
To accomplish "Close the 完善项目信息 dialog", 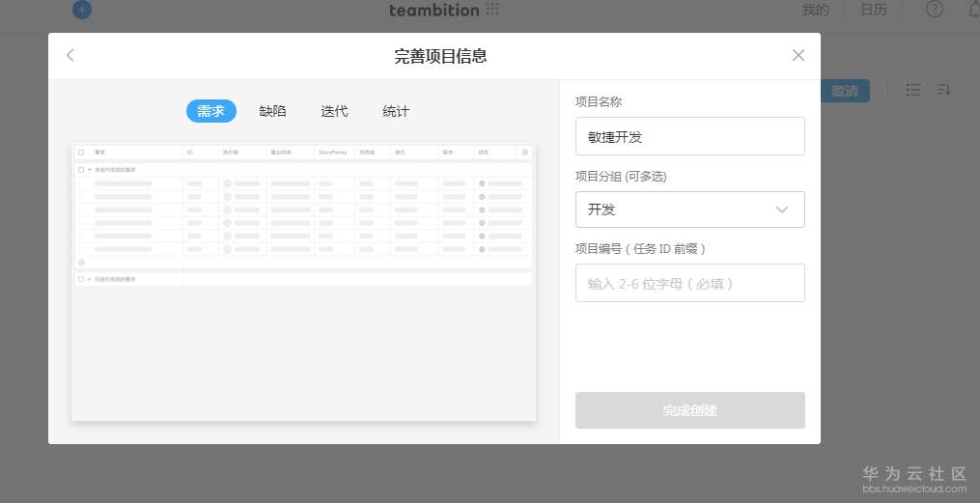I will click(x=798, y=55).
